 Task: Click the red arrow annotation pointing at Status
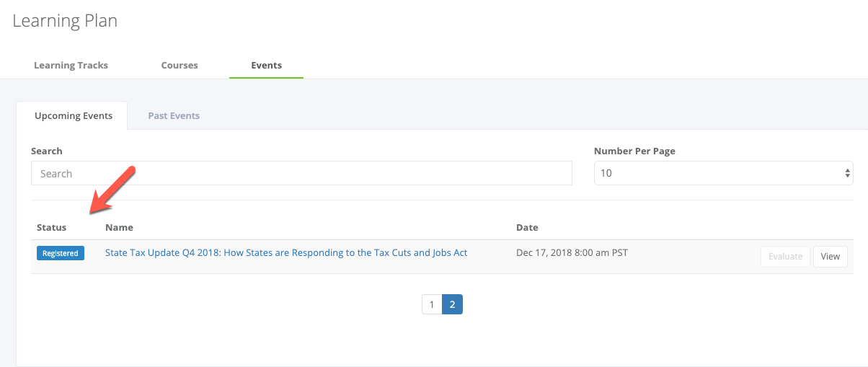pyautogui.click(x=112, y=190)
